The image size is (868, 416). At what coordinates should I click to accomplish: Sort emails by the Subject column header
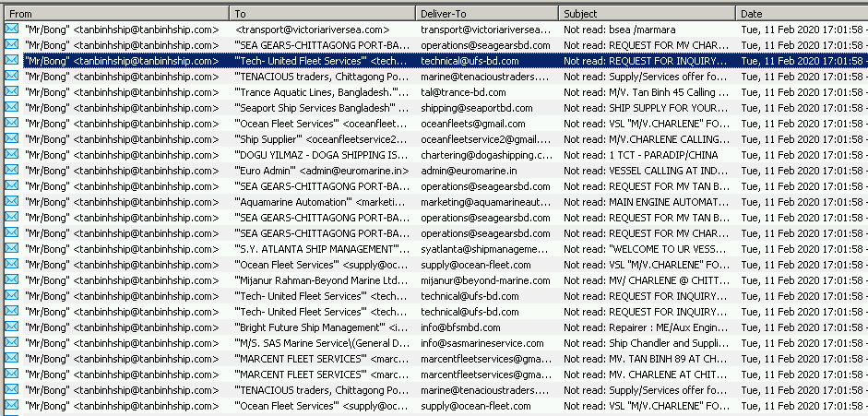tap(648, 13)
